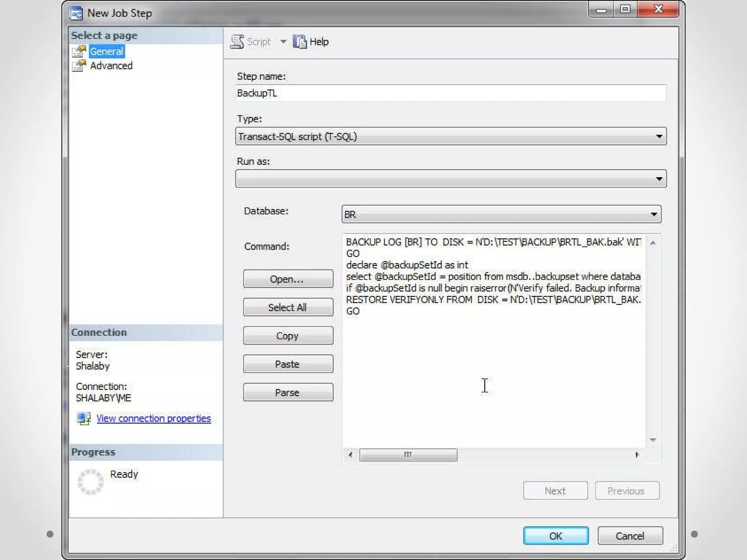The height and width of the screenshot is (560, 747).
Task: Click the Open... button
Action: [288, 279]
